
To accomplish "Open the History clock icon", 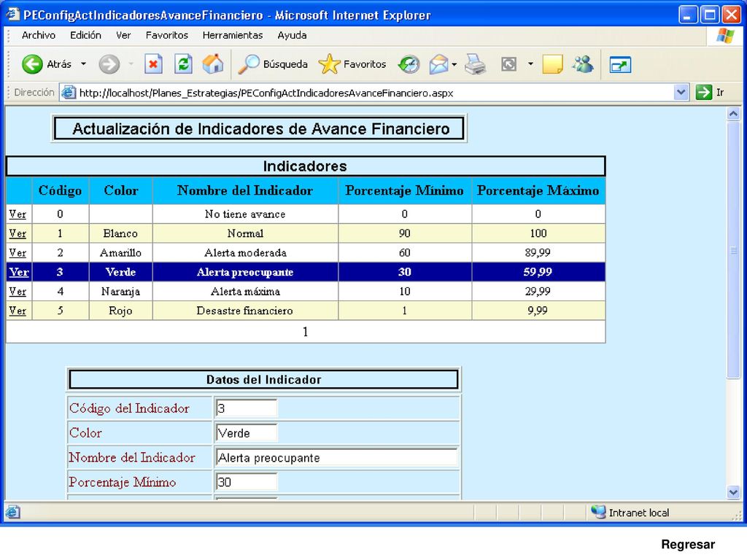I will 409,64.
